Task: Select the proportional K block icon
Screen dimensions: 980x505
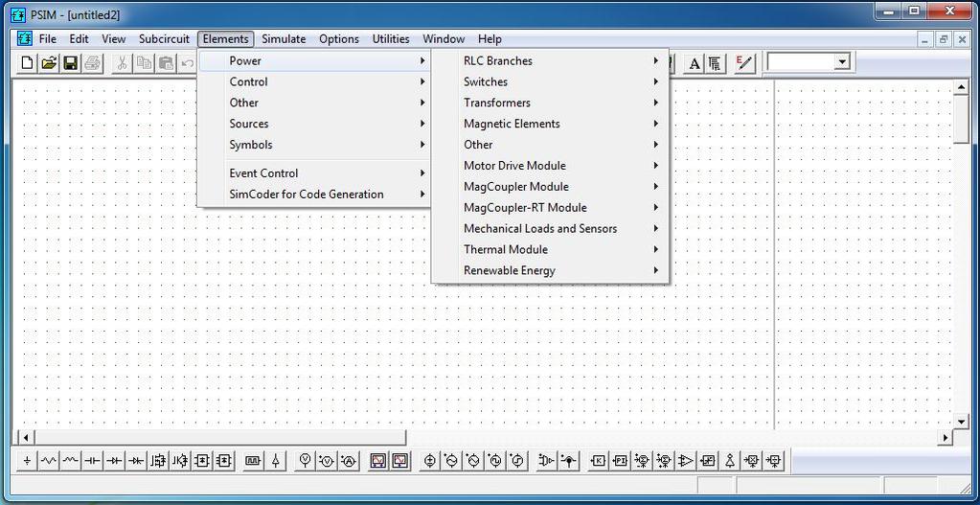Action: point(598,461)
